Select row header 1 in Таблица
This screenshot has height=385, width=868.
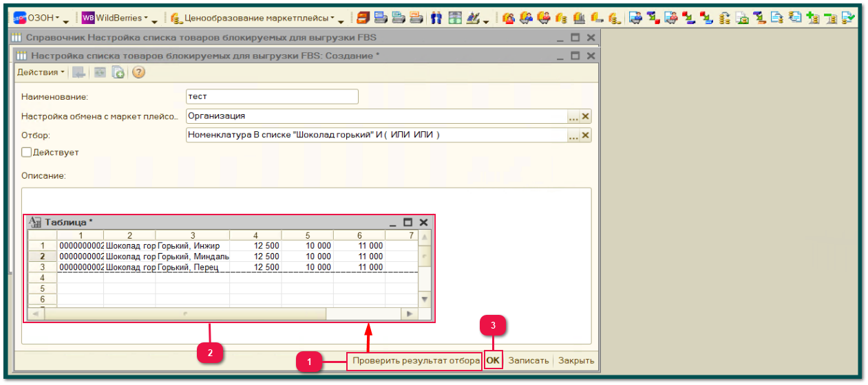(43, 245)
